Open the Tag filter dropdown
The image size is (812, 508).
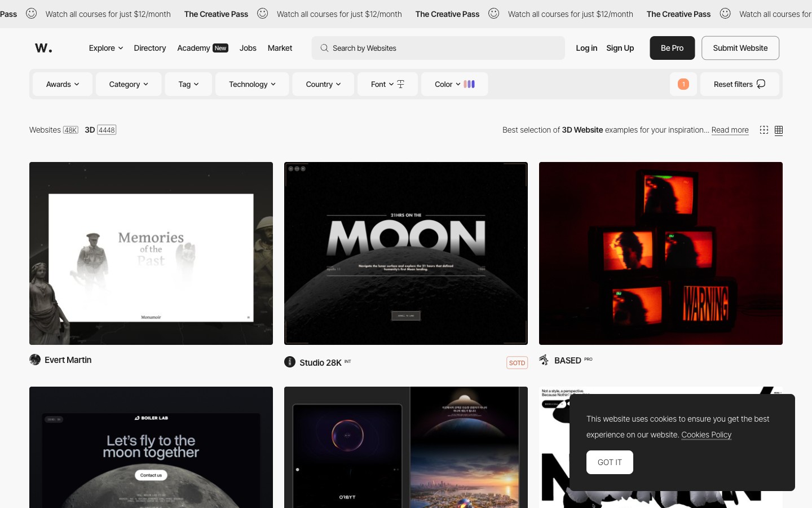point(188,84)
